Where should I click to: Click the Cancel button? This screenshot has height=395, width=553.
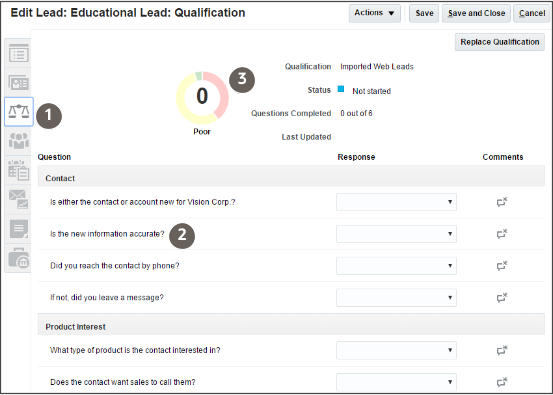[532, 13]
